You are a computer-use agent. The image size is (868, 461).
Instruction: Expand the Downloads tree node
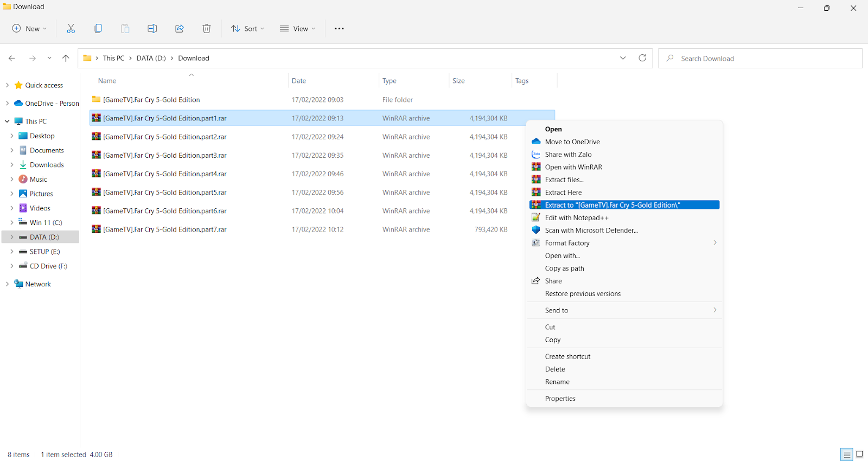(x=12, y=165)
